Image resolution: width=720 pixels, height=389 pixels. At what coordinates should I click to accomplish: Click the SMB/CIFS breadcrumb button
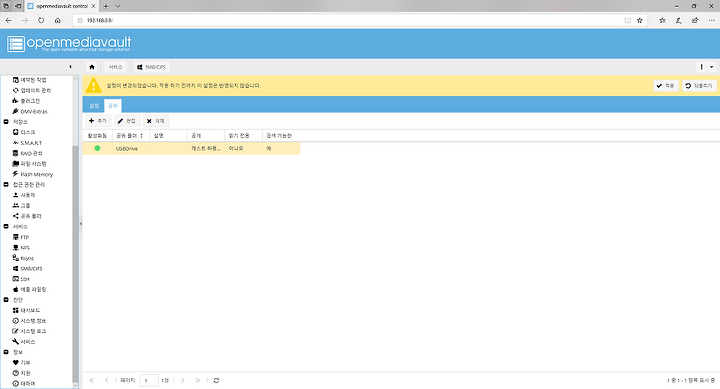pos(152,67)
